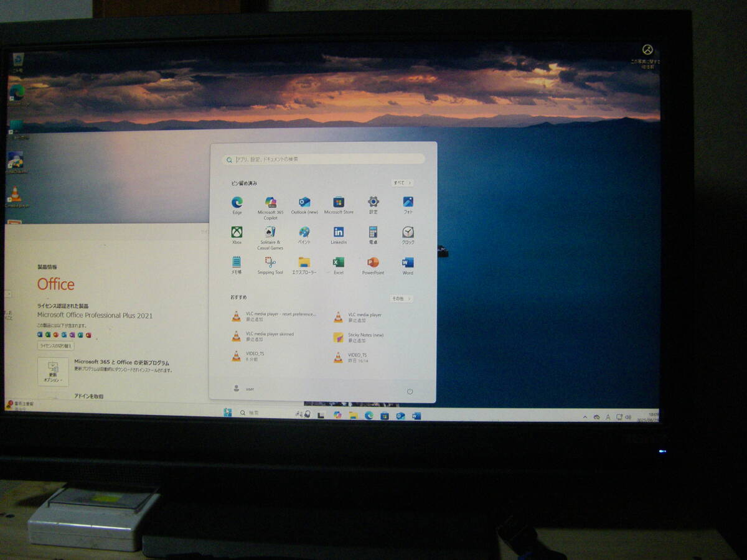747x560 pixels.
Task: Click the Windows Start button on taskbar
Action: tap(228, 413)
